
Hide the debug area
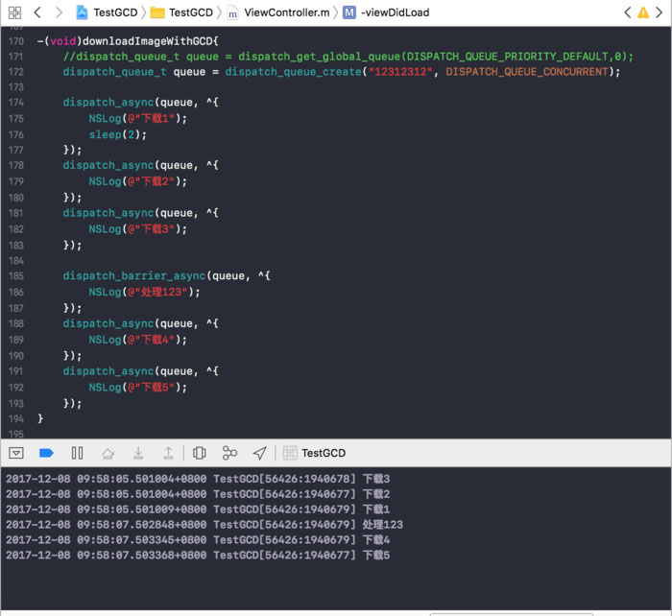pyautogui.click(x=16, y=453)
